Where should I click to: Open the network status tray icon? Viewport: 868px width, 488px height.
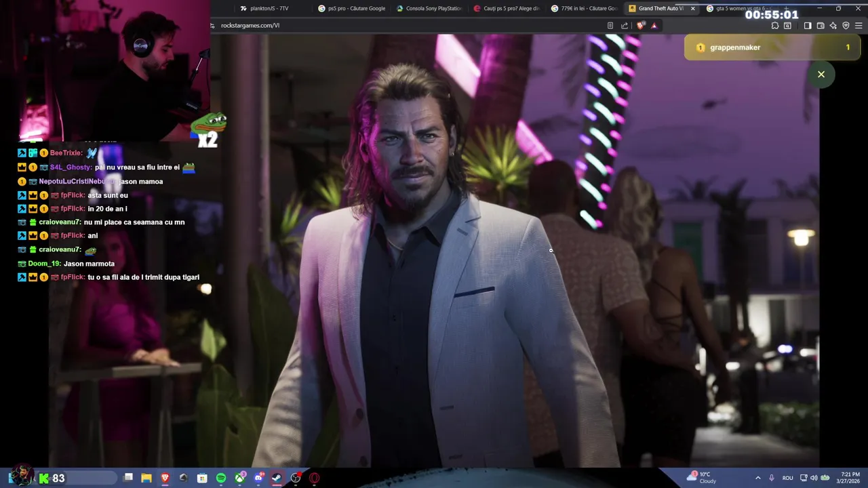(804, 478)
